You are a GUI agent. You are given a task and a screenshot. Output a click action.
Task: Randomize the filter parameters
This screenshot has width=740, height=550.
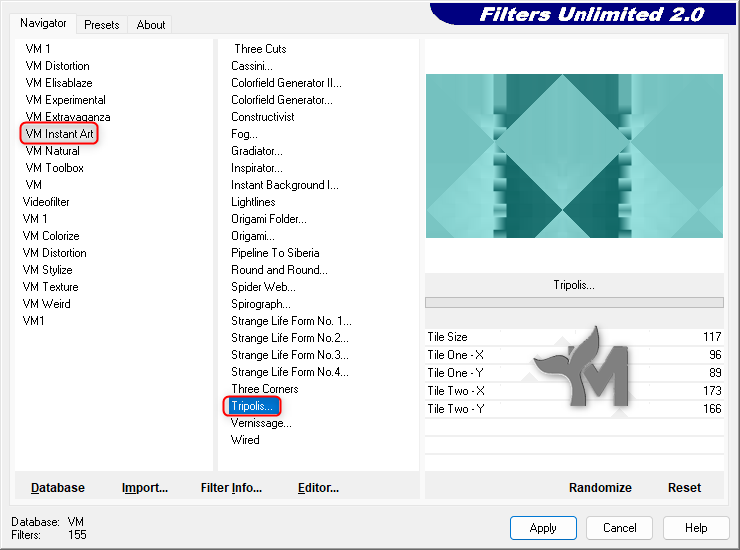600,488
